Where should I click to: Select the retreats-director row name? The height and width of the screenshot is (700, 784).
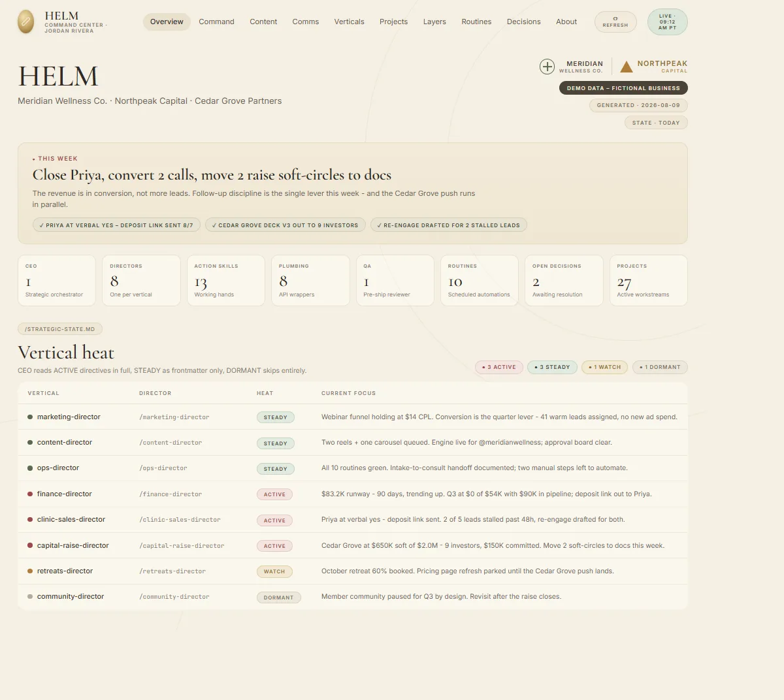click(x=65, y=571)
